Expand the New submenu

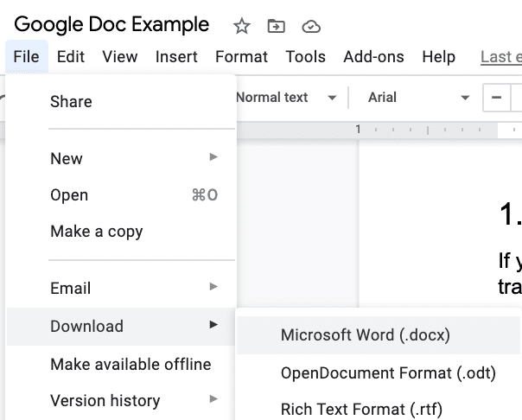[121, 158]
